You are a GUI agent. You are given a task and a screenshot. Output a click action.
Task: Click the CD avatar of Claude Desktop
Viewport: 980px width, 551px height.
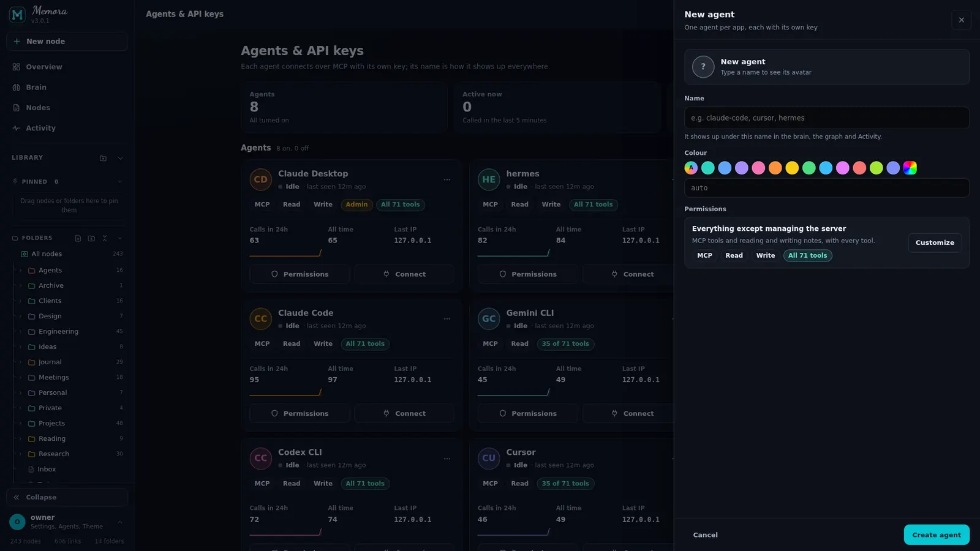point(261,179)
